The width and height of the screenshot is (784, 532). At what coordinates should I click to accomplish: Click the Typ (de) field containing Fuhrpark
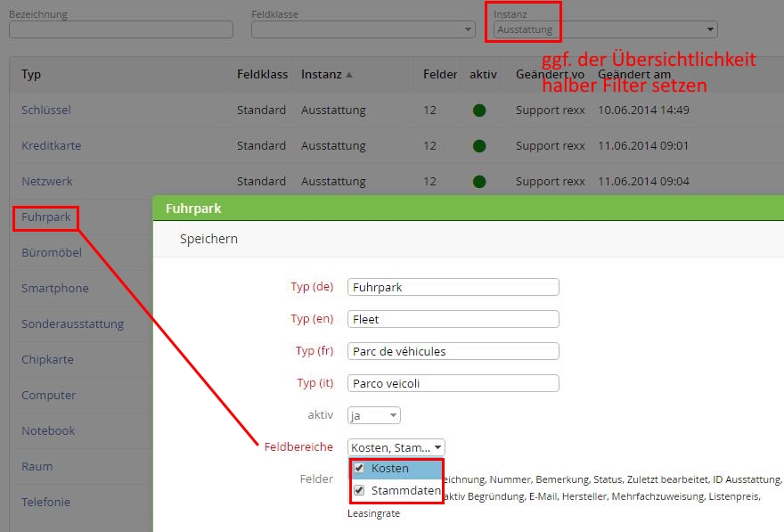pyautogui.click(x=453, y=287)
